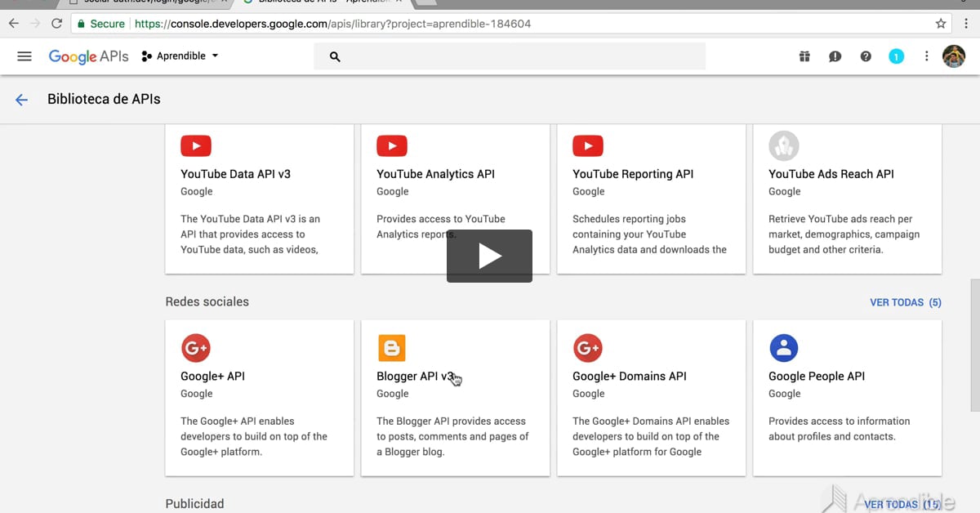Open the browser three-dot menu
The image size is (980, 513).
coord(967,24)
